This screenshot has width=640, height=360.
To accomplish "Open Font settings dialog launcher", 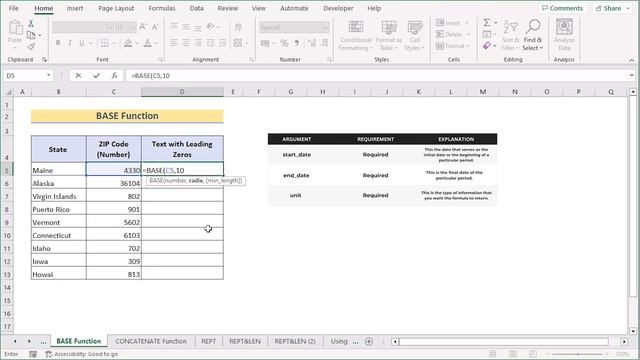I will coord(161,60).
